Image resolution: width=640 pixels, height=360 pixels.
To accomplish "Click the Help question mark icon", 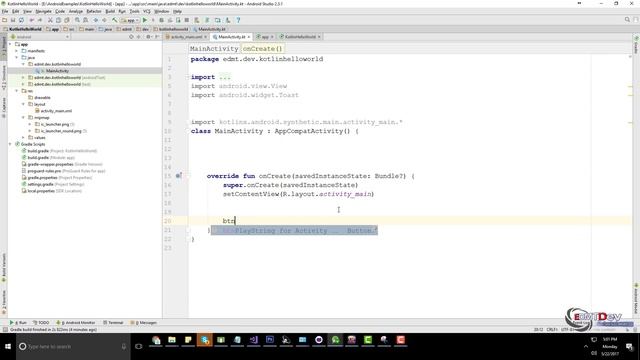I will pos(238,20).
